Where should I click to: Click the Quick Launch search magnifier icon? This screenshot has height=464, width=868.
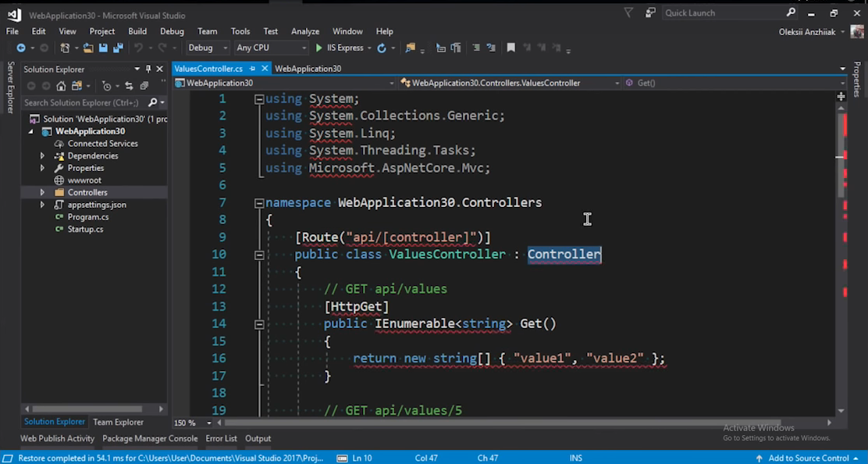791,12
